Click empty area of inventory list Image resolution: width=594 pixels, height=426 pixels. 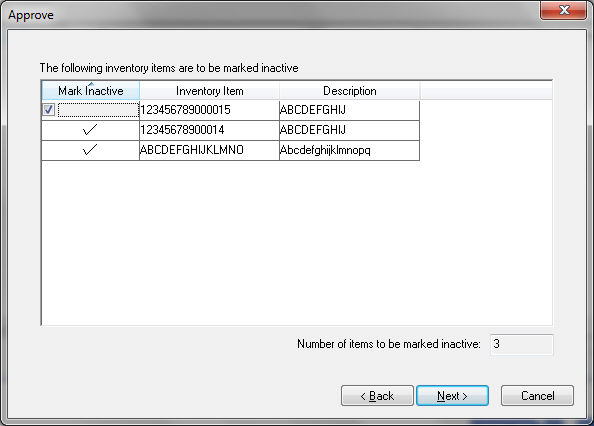pos(296,242)
